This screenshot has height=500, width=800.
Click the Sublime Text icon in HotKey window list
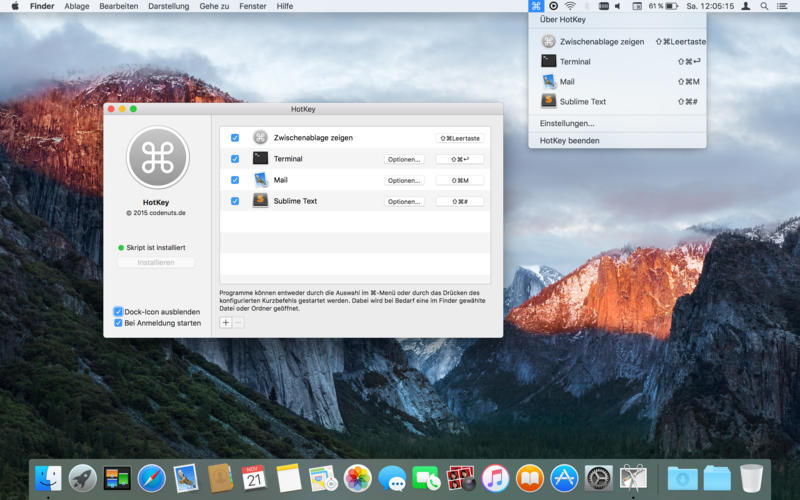[x=260, y=201]
